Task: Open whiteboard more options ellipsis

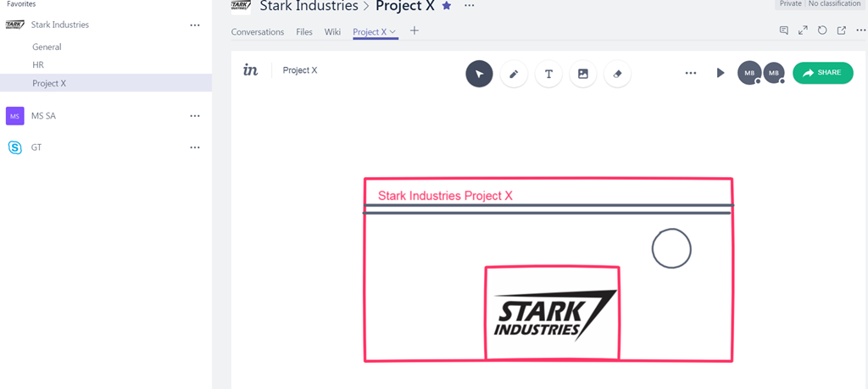Action: tap(691, 74)
